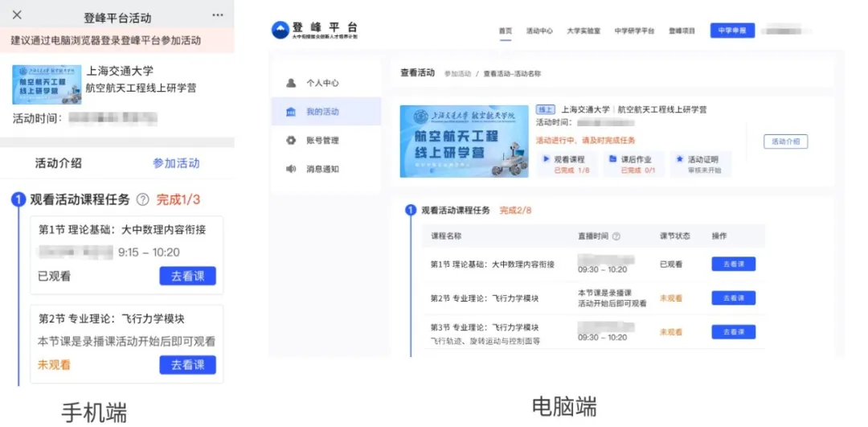Close the mobile 登峰平台活动 page
Image resolution: width=868 pixels, height=427 pixels.
(17, 15)
